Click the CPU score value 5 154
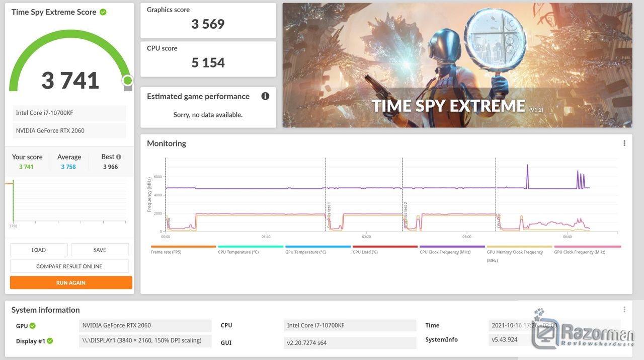 (208, 62)
